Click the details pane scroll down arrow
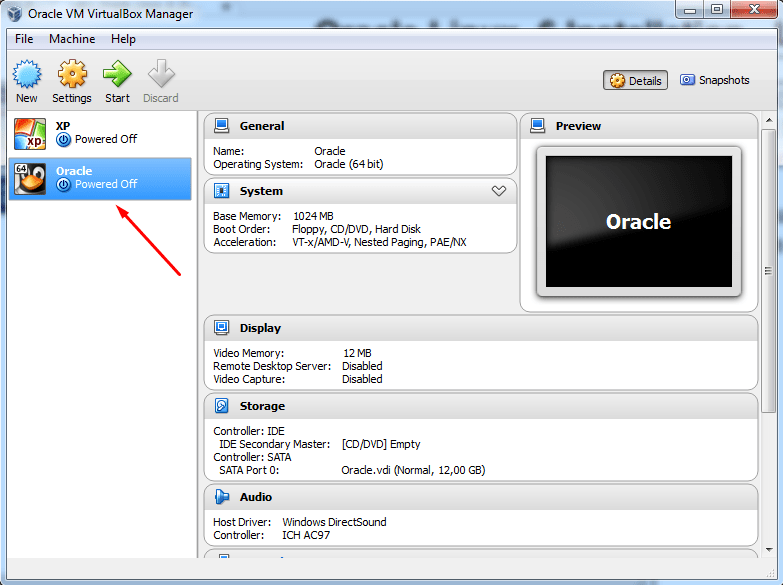The width and height of the screenshot is (783, 585). (769, 550)
